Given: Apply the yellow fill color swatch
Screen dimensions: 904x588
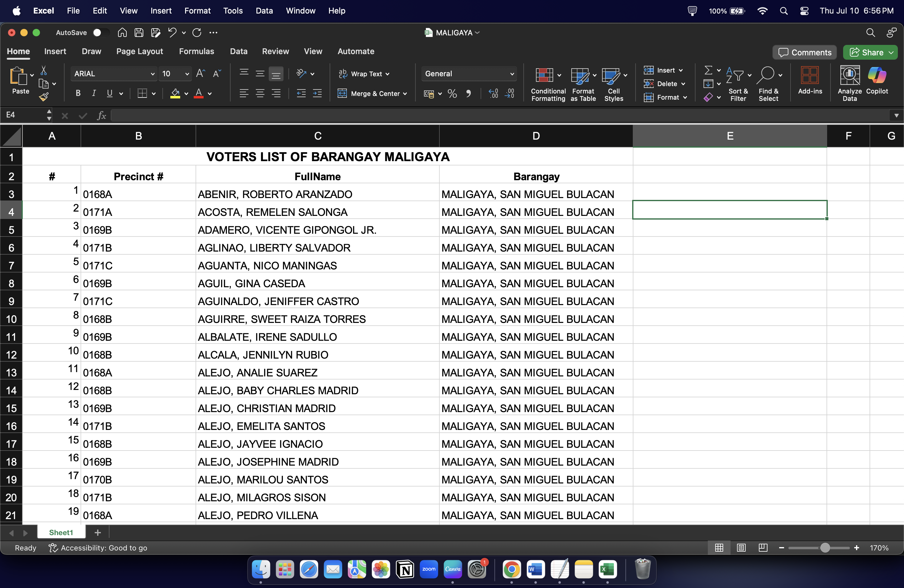Looking at the screenshot, I should (175, 94).
